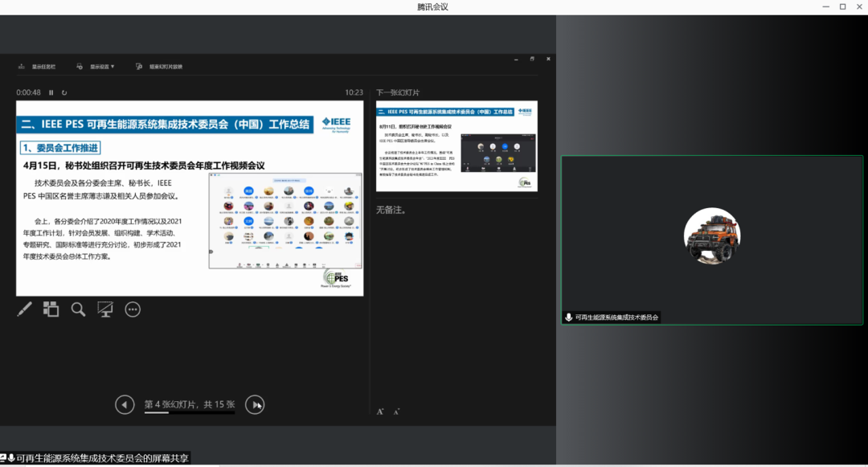
Task: Click the 显示任务栏 show taskbar button
Action: click(37, 67)
